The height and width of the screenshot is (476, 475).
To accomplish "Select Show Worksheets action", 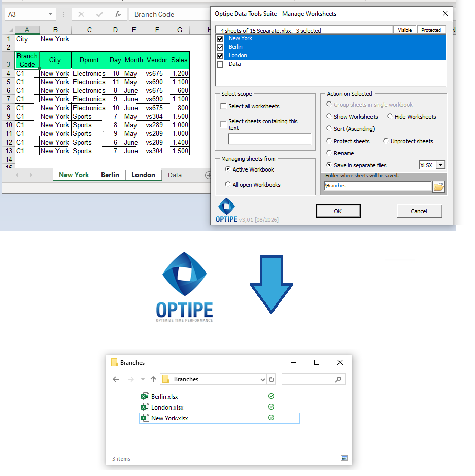I will point(329,116).
